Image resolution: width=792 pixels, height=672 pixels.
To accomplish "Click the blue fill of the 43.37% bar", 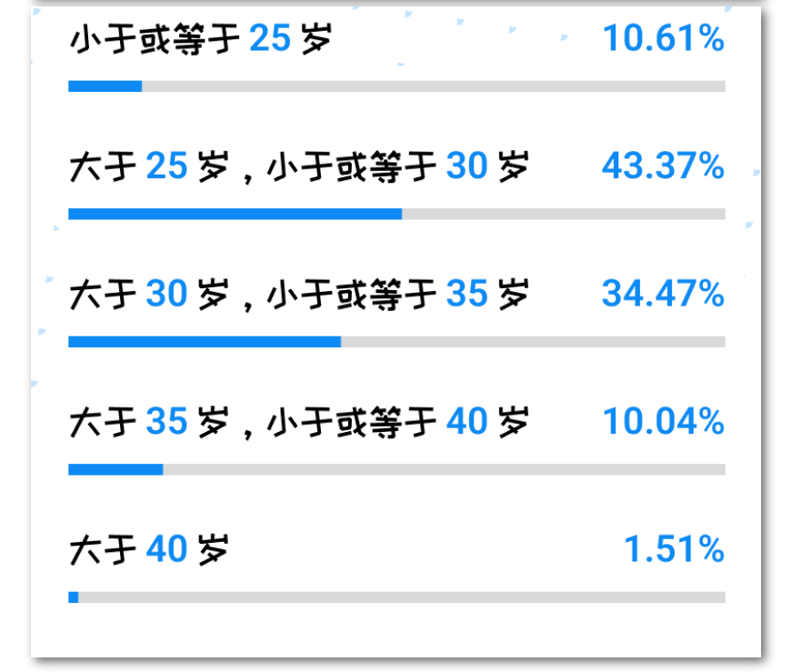I will [236, 214].
